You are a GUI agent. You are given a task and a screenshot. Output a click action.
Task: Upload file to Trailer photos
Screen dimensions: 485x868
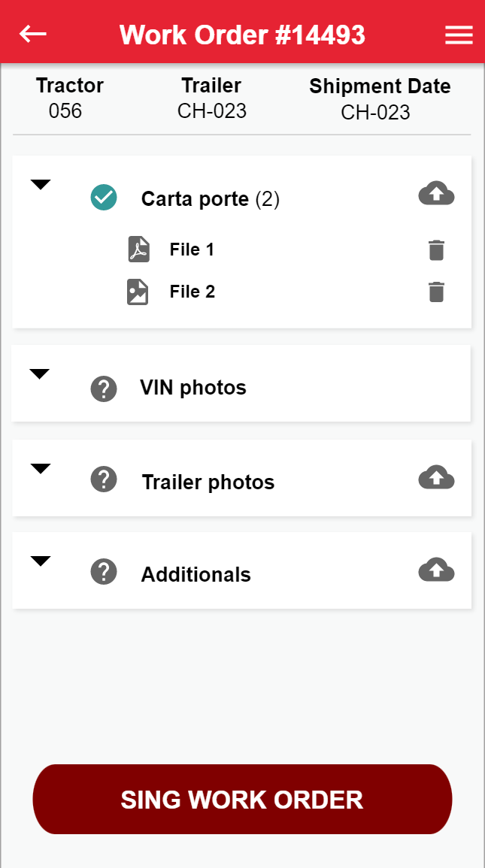pos(436,477)
